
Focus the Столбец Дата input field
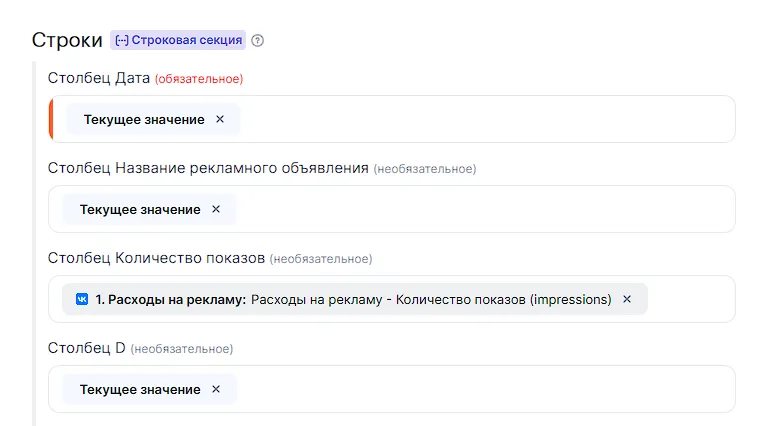point(480,119)
